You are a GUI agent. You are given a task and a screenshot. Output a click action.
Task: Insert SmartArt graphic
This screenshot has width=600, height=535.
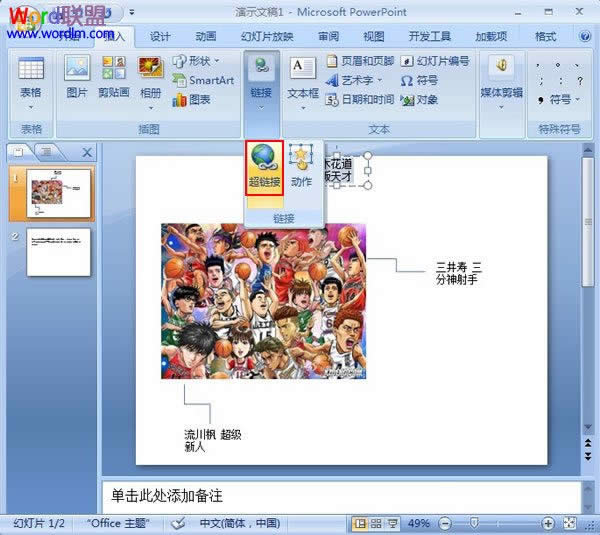click(x=203, y=80)
